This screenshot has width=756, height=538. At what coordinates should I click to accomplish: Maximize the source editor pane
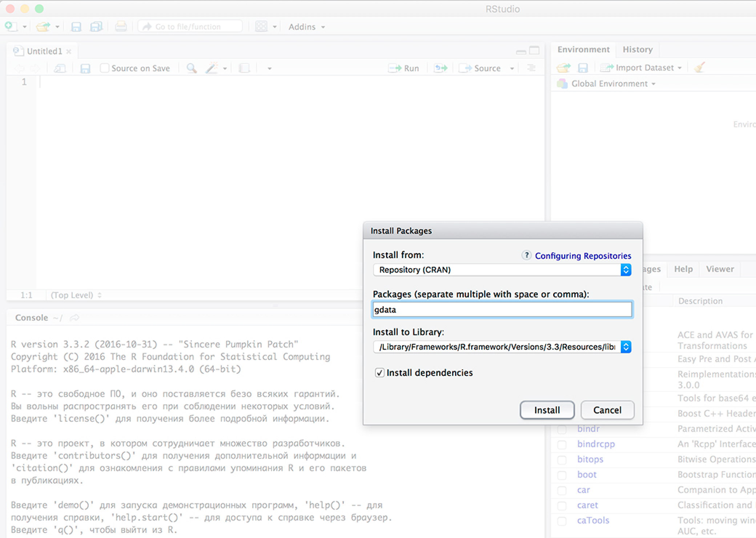pos(534,51)
